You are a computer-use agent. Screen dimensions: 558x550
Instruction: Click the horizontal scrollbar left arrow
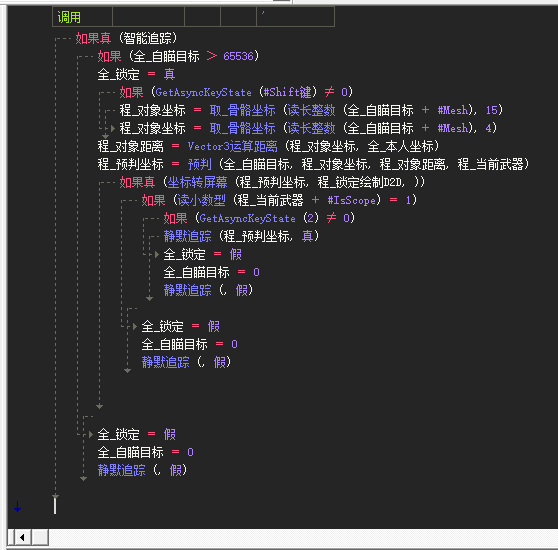tap(22, 537)
